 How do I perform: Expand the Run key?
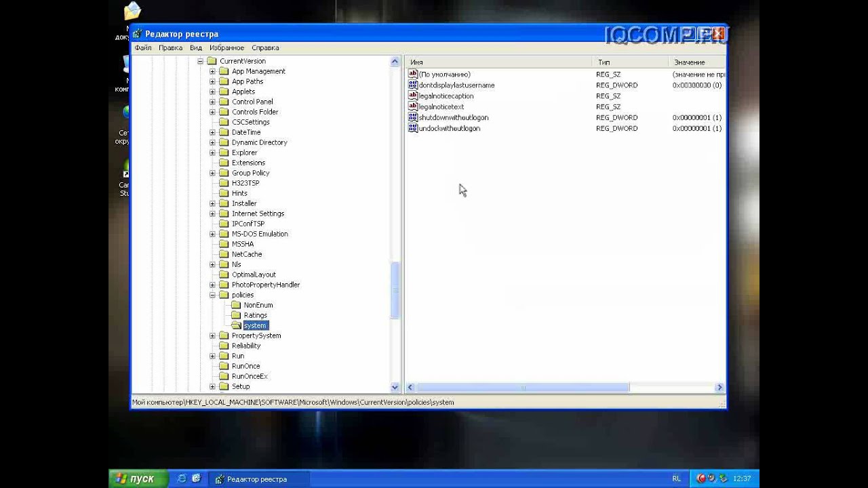tap(212, 356)
